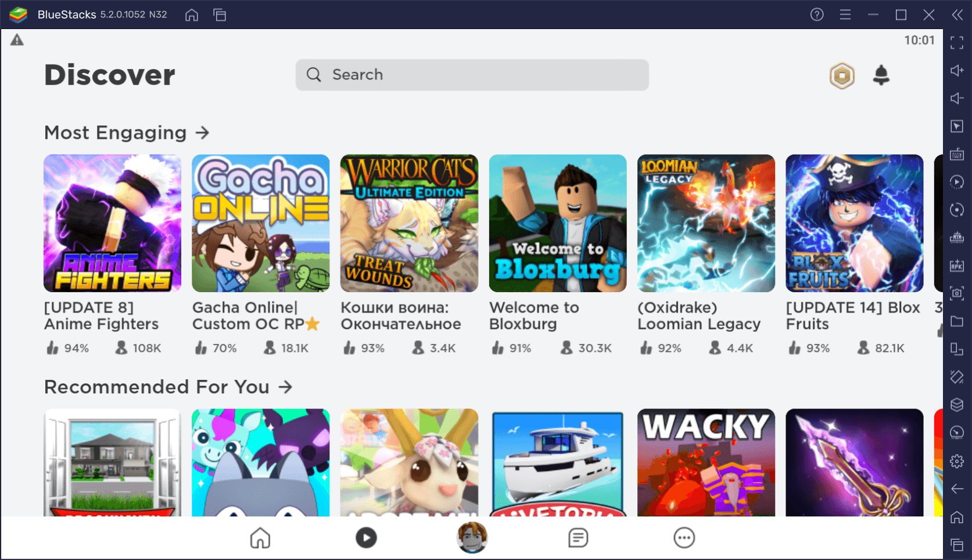Open the More (three dots) menu
This screenshot has width=972, height=560.
click(x=684, y=538)
